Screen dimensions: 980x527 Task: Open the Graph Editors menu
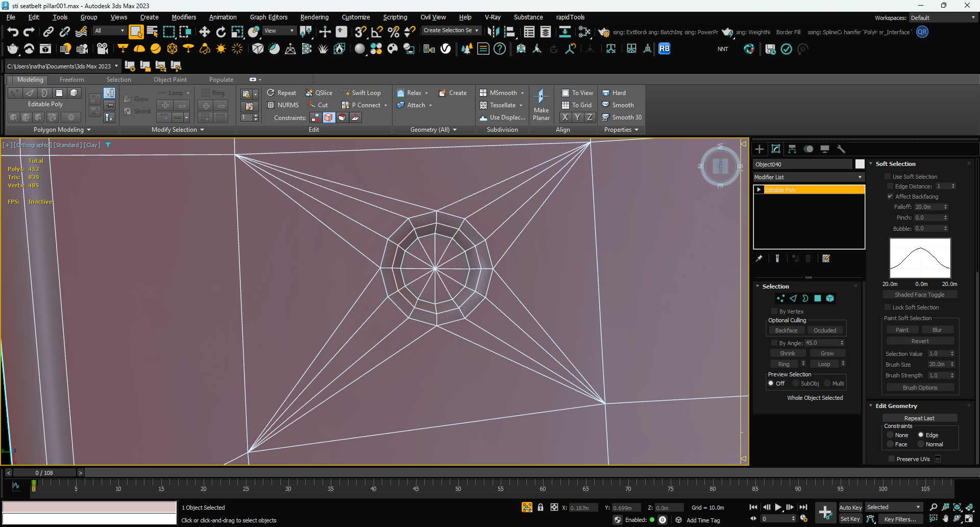pyautogui.click(x=268, y=17)
